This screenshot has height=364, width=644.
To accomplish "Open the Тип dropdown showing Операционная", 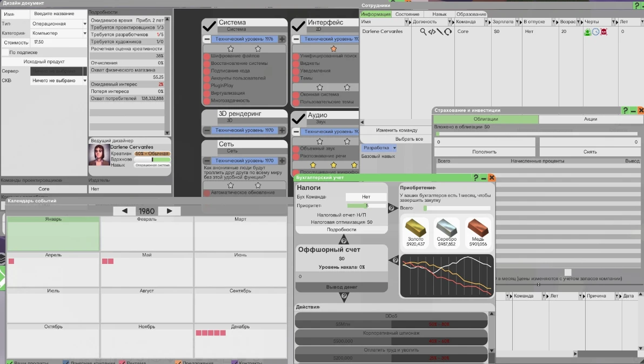I will 57,24.
